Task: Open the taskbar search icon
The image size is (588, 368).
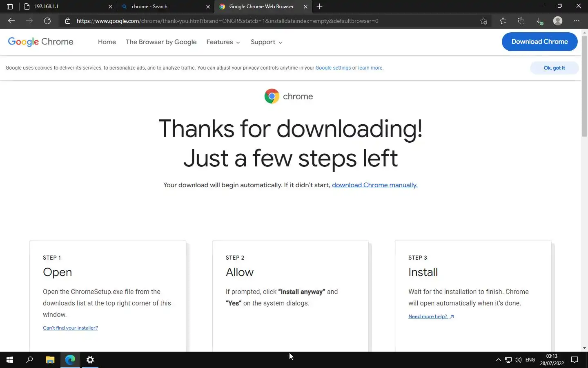Action: coord(29,360)
